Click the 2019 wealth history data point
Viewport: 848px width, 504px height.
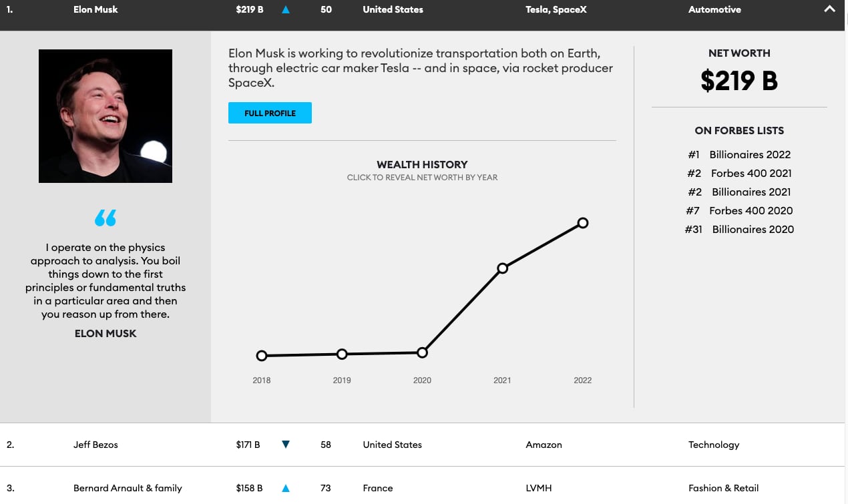click(342, 354)
